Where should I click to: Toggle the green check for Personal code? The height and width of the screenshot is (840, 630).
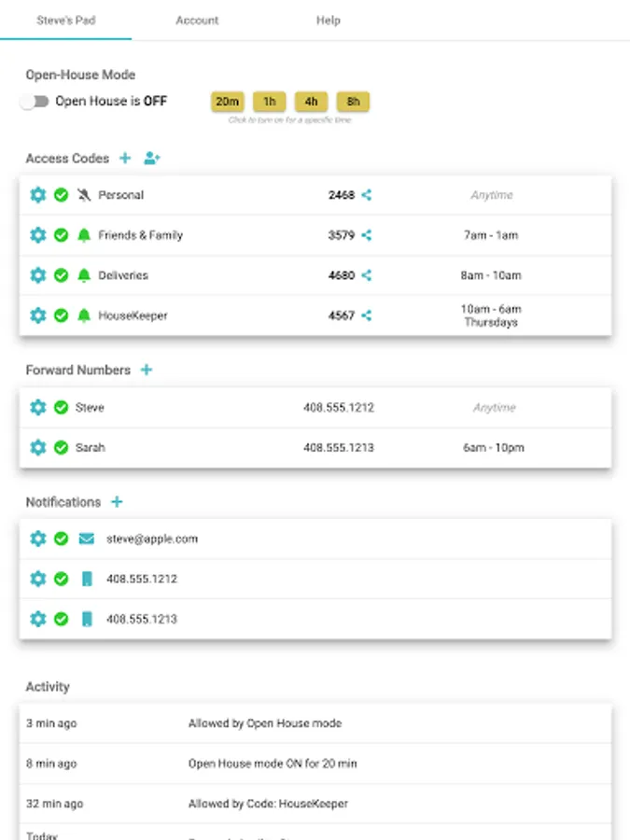click(61, 195)
